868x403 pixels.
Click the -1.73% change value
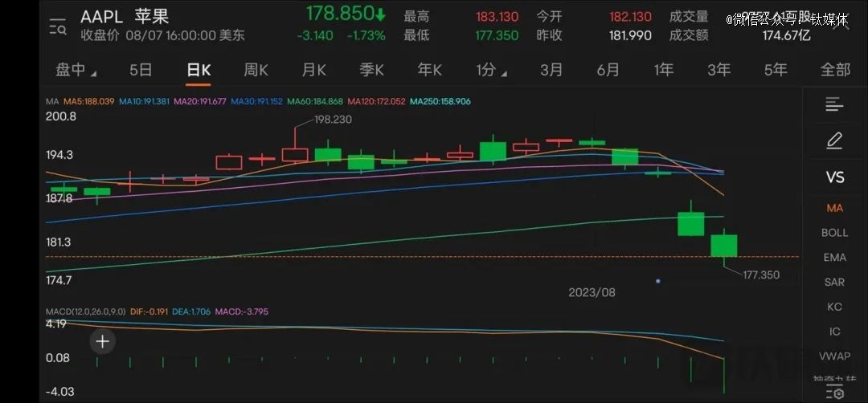(366, 36)
